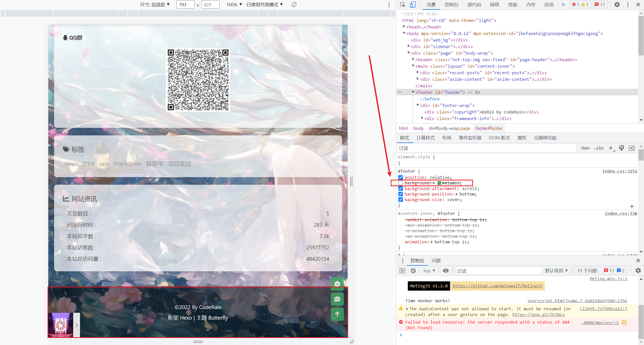644x345 pixels.
Task: Open the index.css:3252 source link
Action: click(x=619, y=171)
